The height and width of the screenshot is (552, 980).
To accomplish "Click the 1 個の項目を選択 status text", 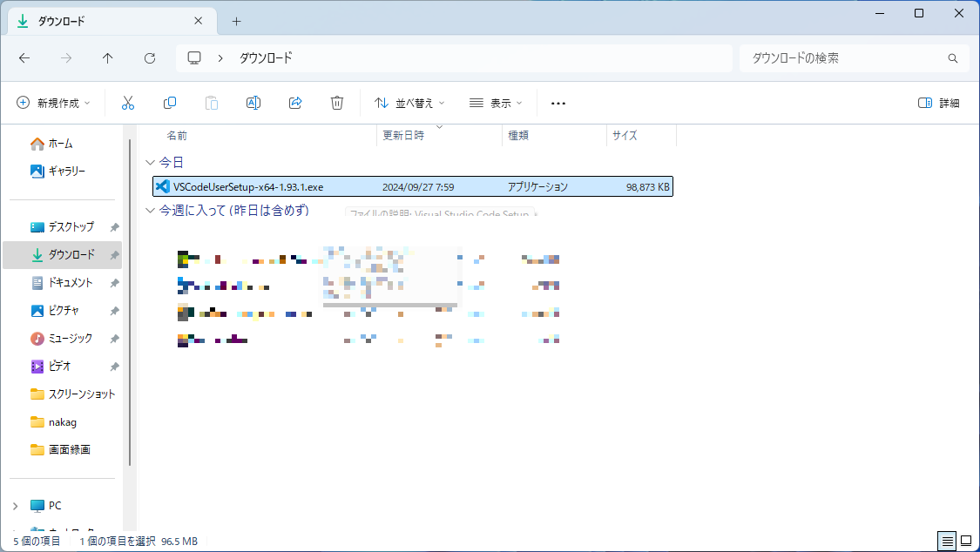I will click(118, 542).
